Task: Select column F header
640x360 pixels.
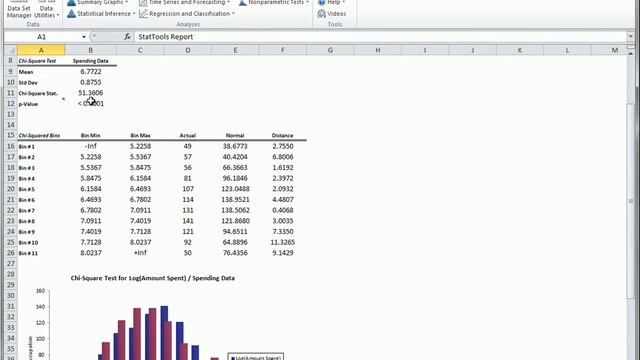Action: [x=282, y=50]
